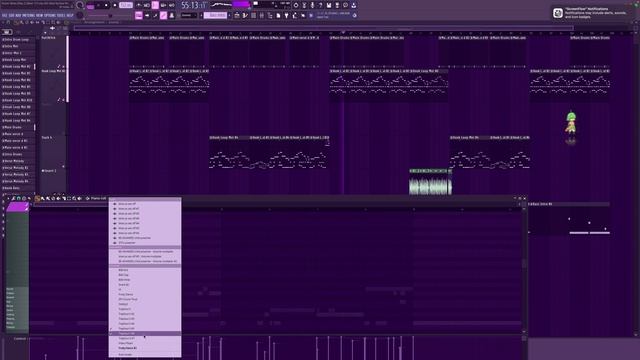Open the Piano roll tools wrench icon
Image resolution: width=640 pixels, height=360 pixels.
pyautogui.click(x=13, y=198)
